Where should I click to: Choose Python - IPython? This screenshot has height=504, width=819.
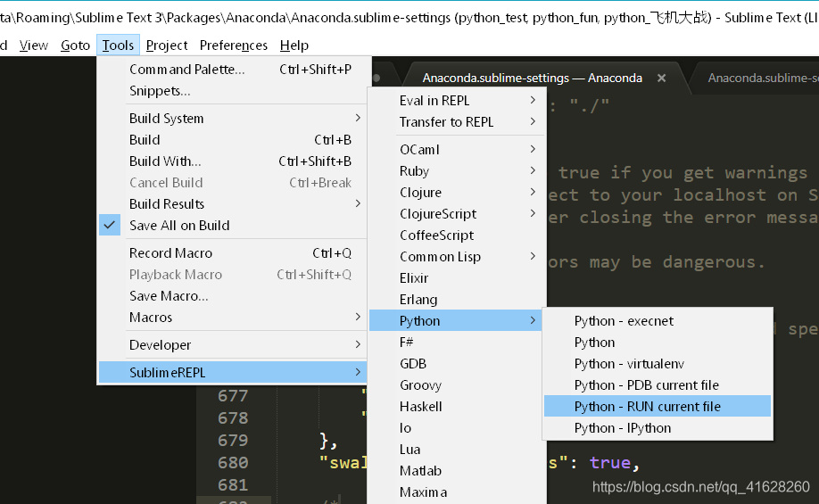pyautogui.click(x=658, y=428)
